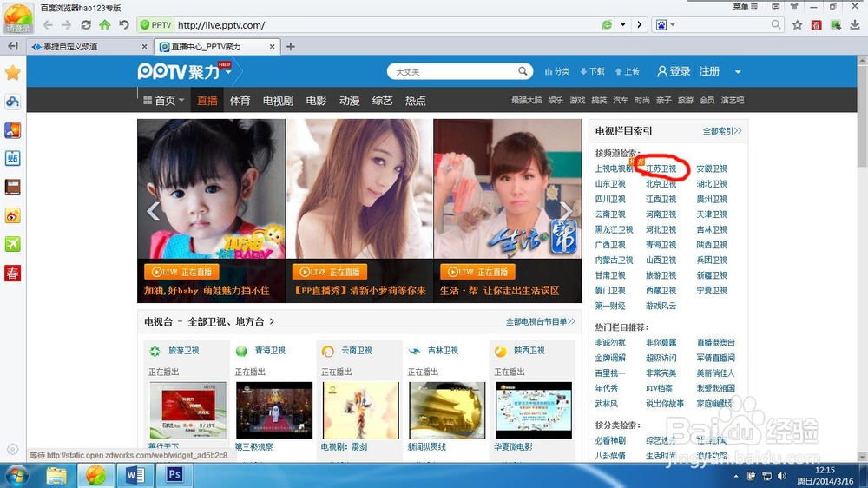The width and height of the screenshot is (868, 488).
Task: Open 旅游卫视 program thumbnail
Action: pos(188,411)
